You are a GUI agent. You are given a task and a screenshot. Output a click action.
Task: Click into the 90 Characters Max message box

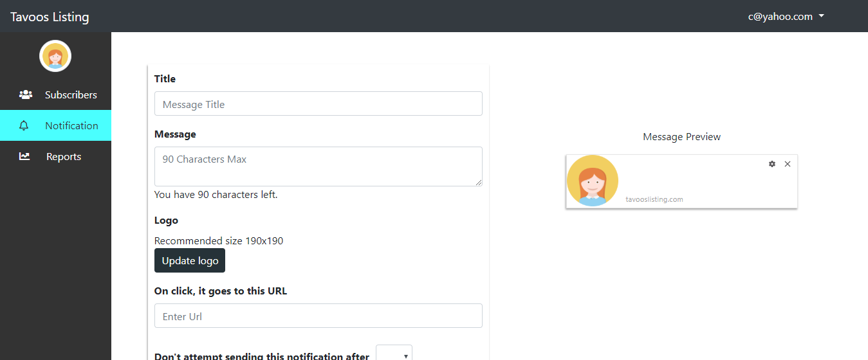click(x=318, y=166)
